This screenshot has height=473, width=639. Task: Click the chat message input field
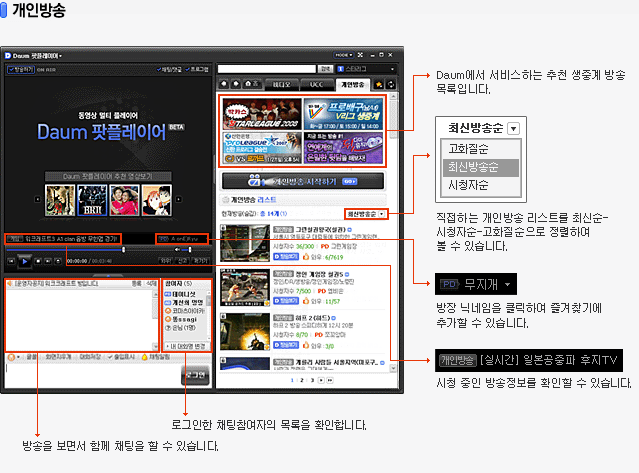coord(93,374)
